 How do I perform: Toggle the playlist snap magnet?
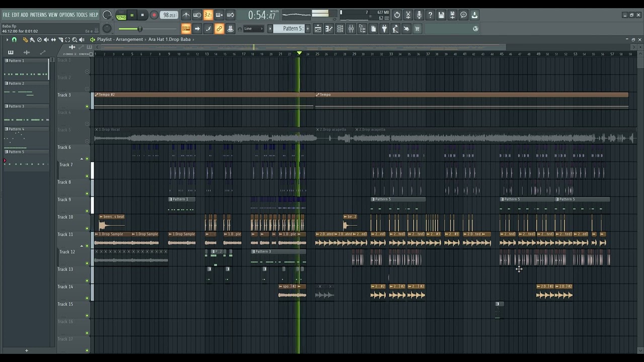point(14,39)
